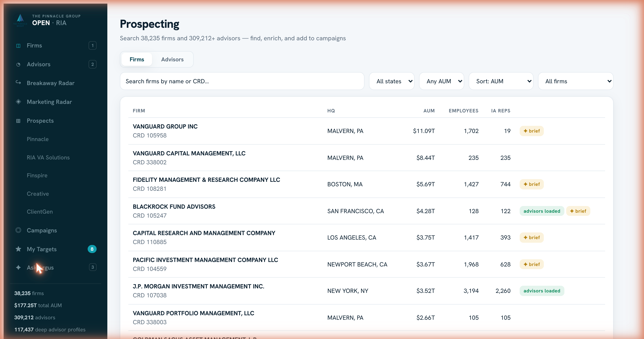
Task: Click the My Targets star icon
Action: coord(18,249)
